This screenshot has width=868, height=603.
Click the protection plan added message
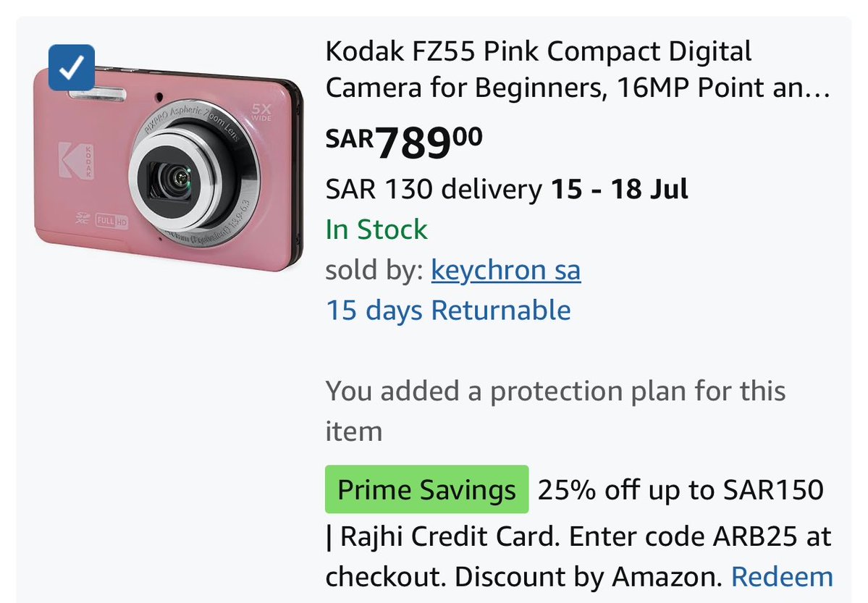tap(555, 411)
